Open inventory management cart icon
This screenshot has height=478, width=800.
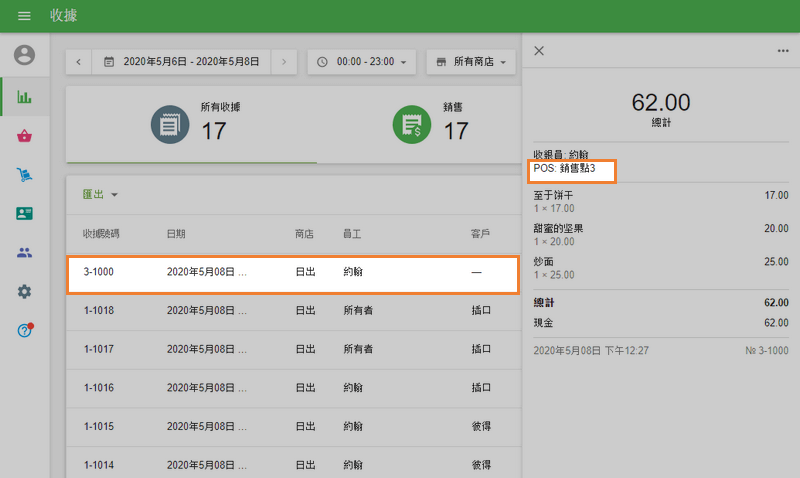point(24,175)
